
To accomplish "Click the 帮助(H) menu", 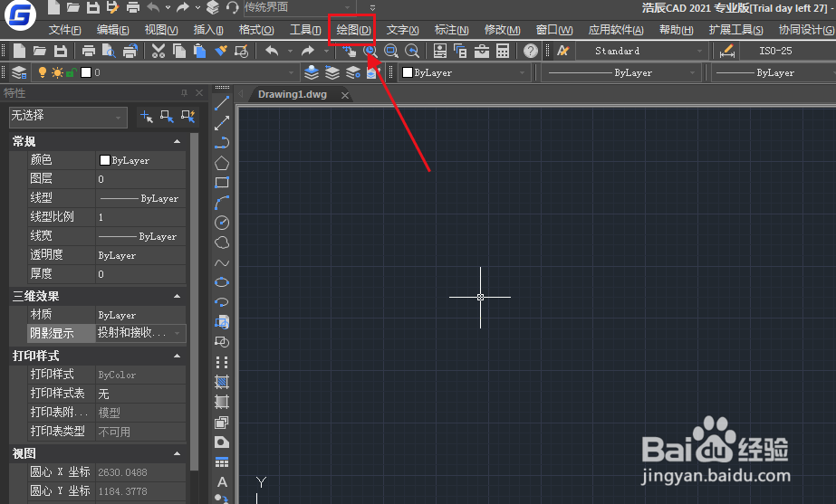I will coord(676,30).
